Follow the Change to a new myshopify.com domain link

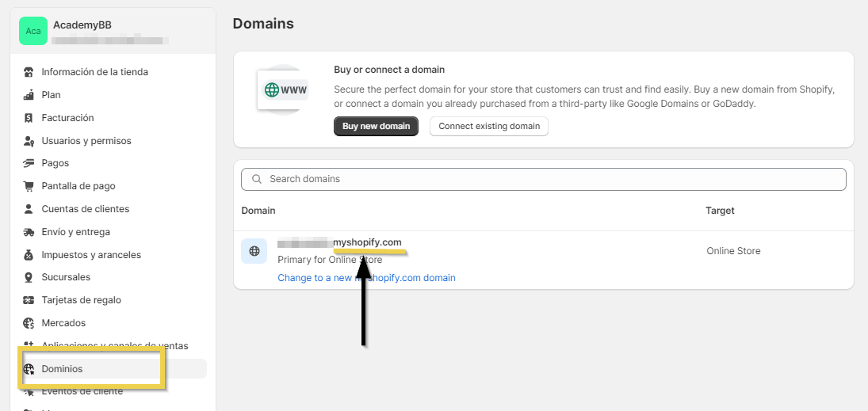[x=366, y=278]
